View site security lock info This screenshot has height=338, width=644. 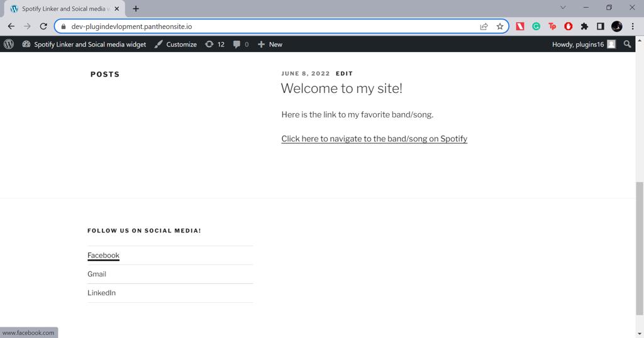(x=64, y=26)
